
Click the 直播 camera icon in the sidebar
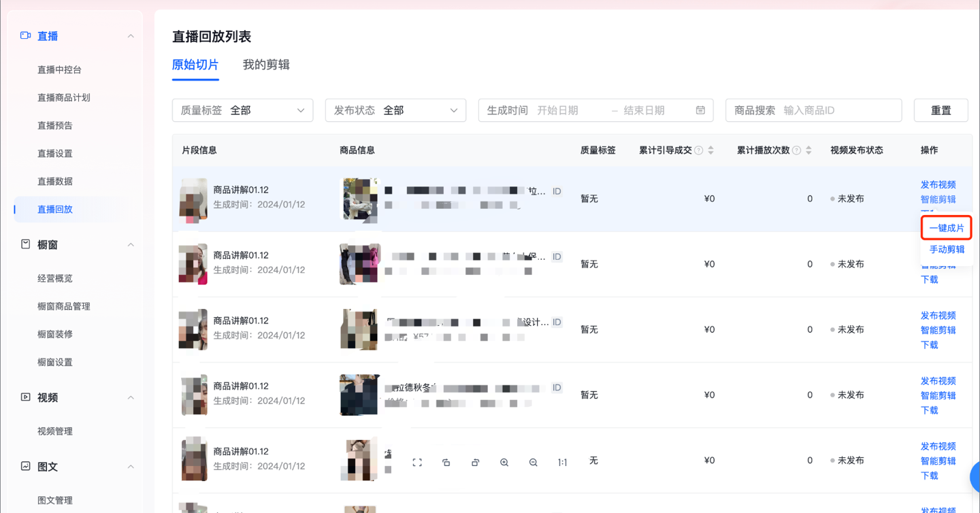(26, 35)
